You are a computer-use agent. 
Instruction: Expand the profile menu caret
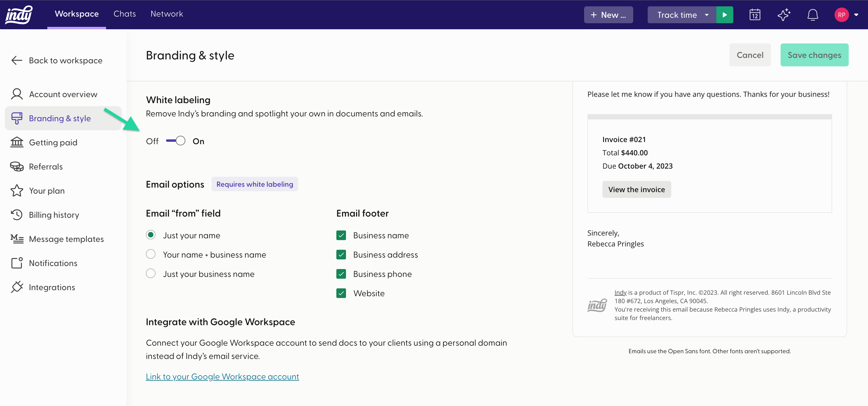(x=856, y=15)
